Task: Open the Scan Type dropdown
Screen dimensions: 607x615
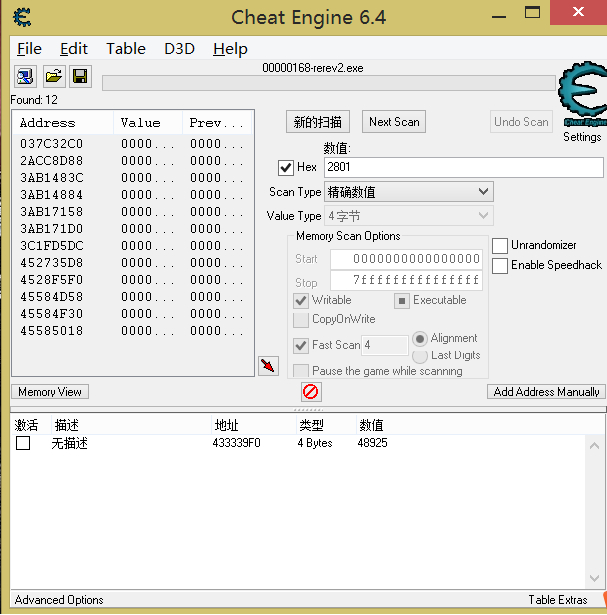Action: (x=409, y=192)
